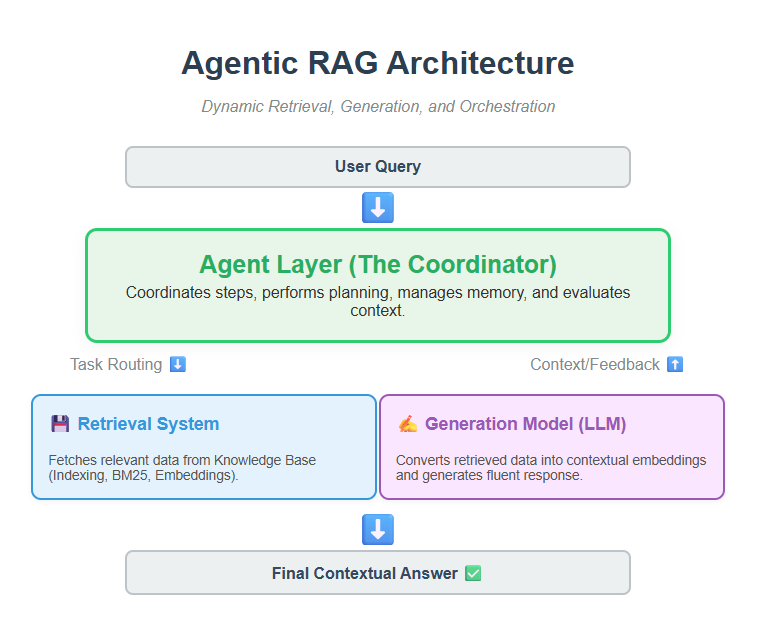Click the down arrow icon above Final Contextual Answer

[x=378, y=530]
